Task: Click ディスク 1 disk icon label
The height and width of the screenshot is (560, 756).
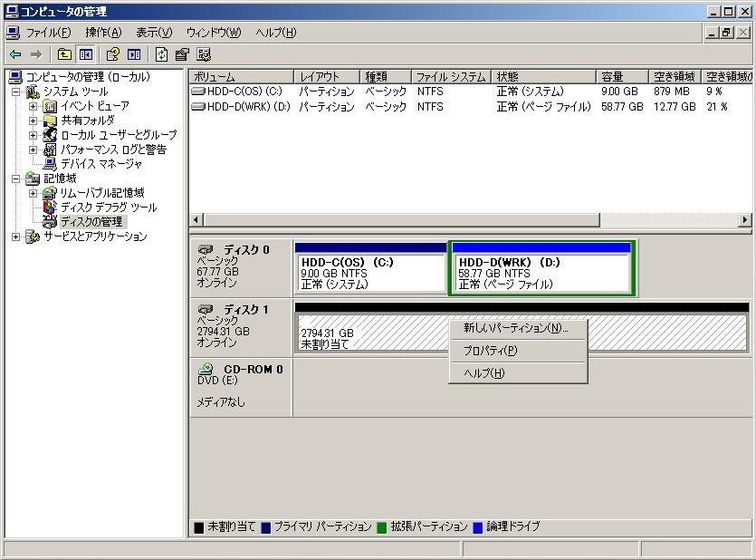Action: [206, 310]
